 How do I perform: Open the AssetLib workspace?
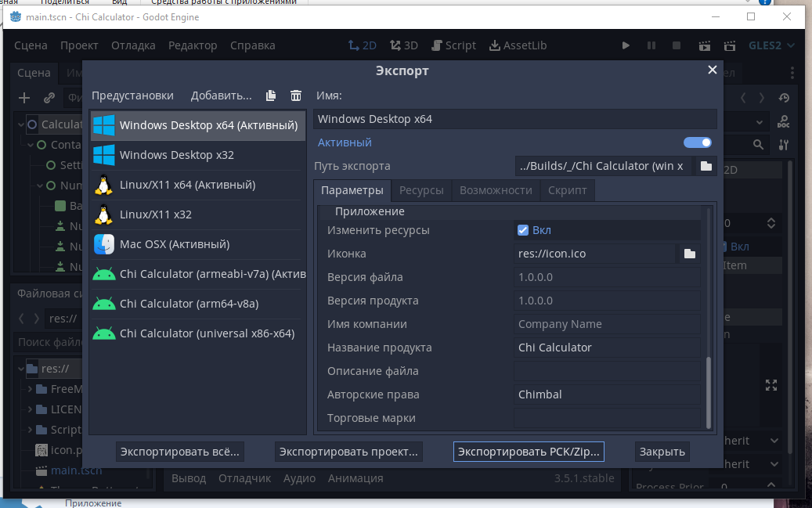click(x=518, y=45)
